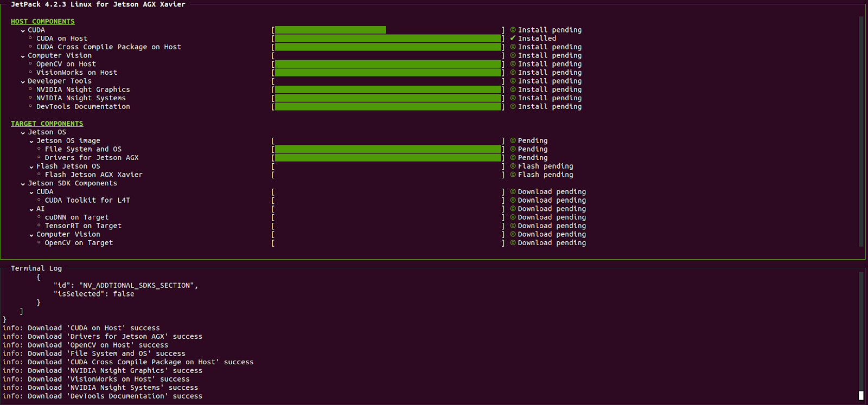Click the TARGET COMPONENTS heading
The height and width of the screenshot is (405, 868).
coord(47,124)
